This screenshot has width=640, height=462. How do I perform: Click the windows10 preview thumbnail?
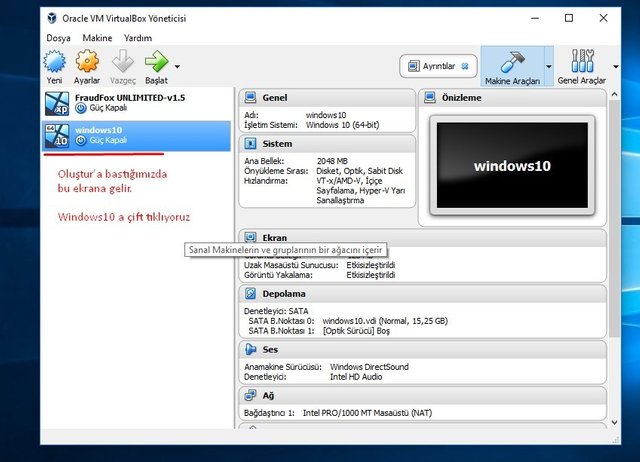coord(512,165)
